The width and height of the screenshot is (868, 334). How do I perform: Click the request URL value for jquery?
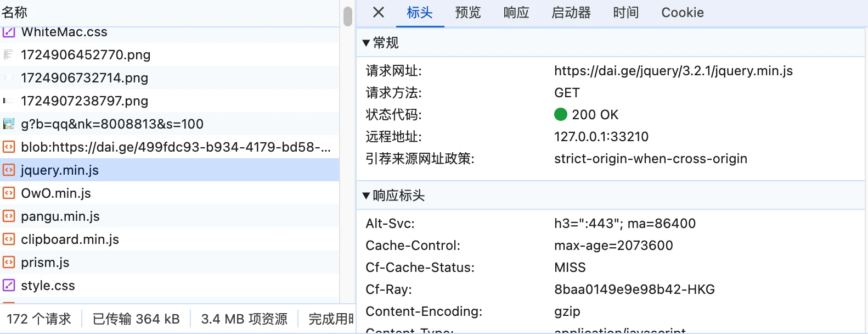pyautogui.click(x=673, y=71)
